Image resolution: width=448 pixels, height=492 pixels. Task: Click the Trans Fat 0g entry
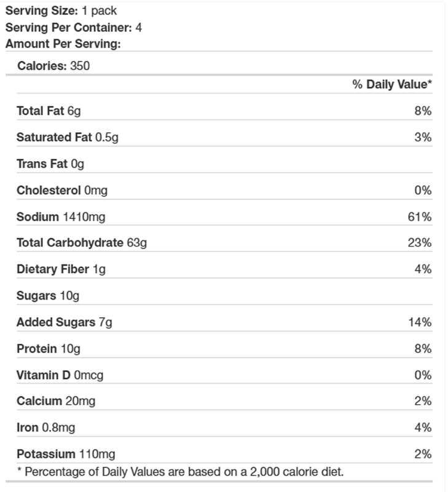click(x=50, y=164)
